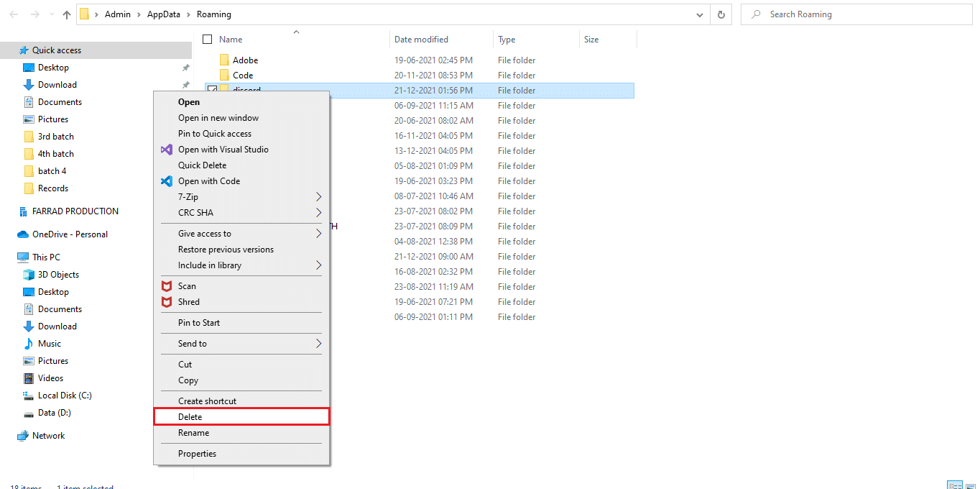Sort by the Date modified column header
Image resolution: width=980 pixels, height=489 pixels.
pyautogui.click(x=421, y=40)
